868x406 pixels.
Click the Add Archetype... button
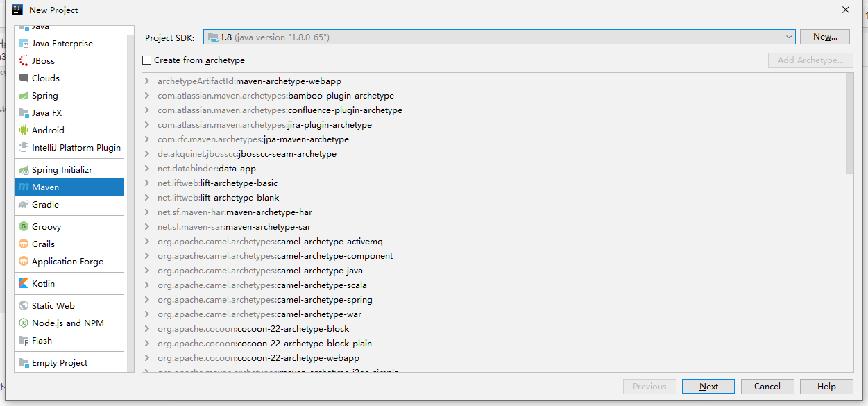click(810, 60)
